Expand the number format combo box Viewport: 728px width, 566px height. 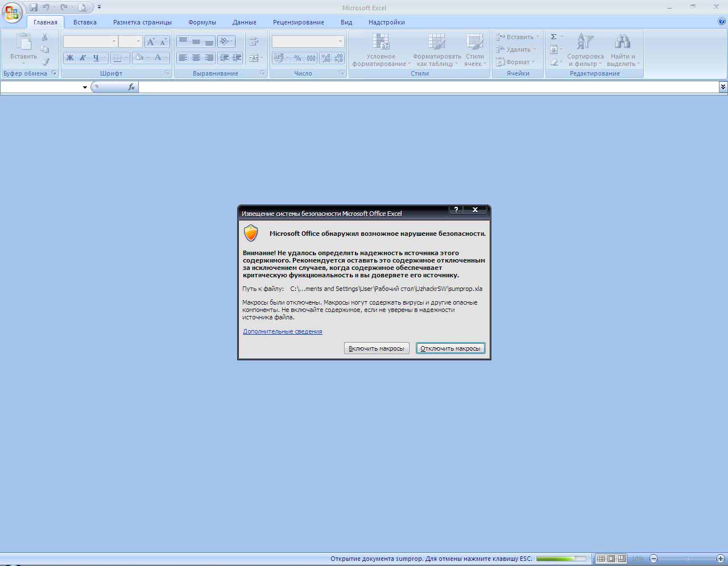[340, 41]
